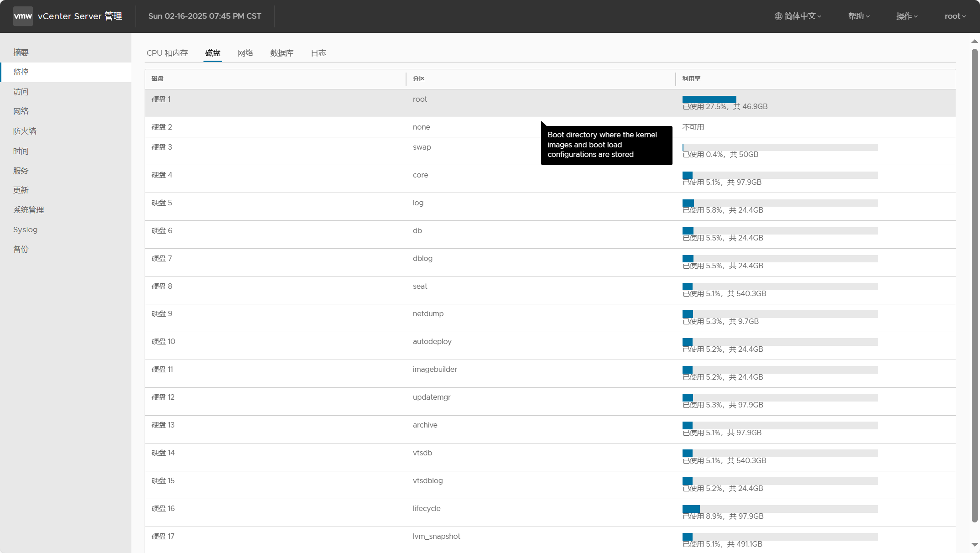Go to 摘要 in the sidebar

pos(66,52)
